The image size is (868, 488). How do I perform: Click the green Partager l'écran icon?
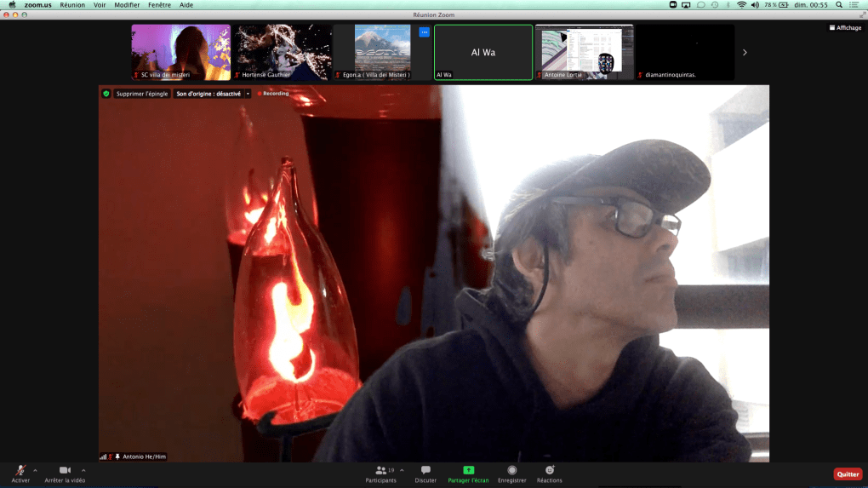[468, 470]
